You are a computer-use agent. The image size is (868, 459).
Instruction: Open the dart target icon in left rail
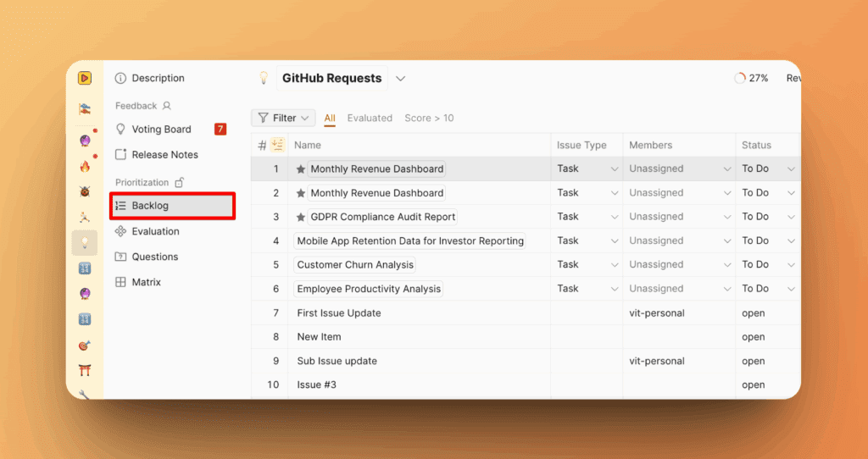coord(85,345)
